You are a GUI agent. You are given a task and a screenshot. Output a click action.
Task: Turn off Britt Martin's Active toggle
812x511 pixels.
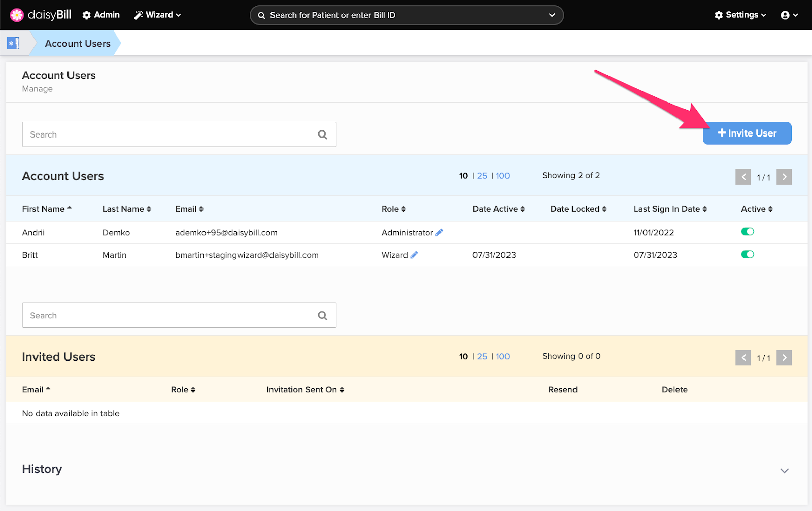click(748, 254)
